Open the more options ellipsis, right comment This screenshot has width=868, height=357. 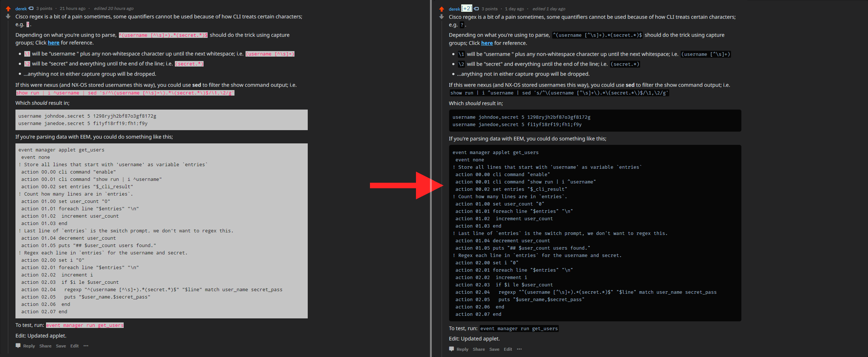click(519, 349)
